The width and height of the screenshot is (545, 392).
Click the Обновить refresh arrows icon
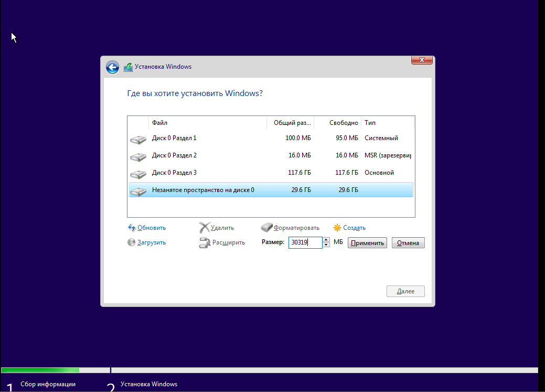click(131, 227)
